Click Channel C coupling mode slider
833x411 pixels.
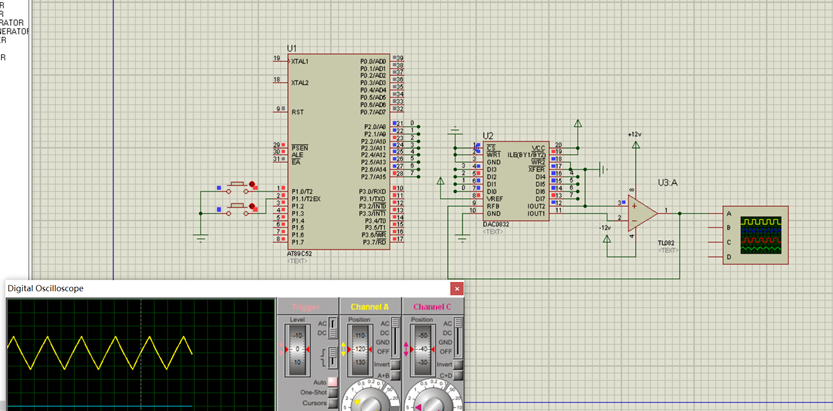click(457, 337)
